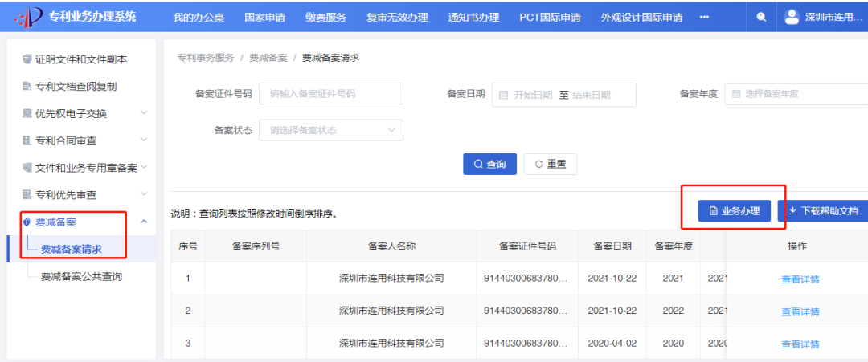The image size is (868, 362).
Task: Click the user avatar icon in header
Action: pos(792,17)
